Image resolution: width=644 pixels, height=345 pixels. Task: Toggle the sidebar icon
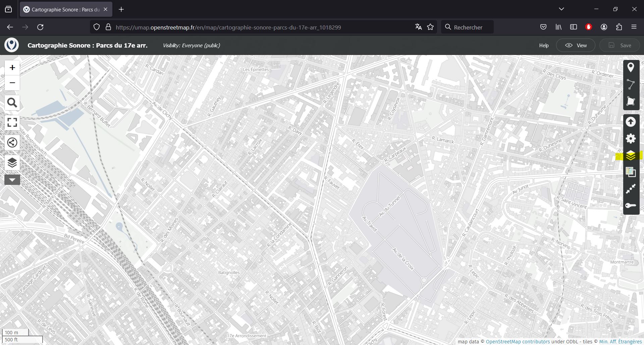[574, 27]
